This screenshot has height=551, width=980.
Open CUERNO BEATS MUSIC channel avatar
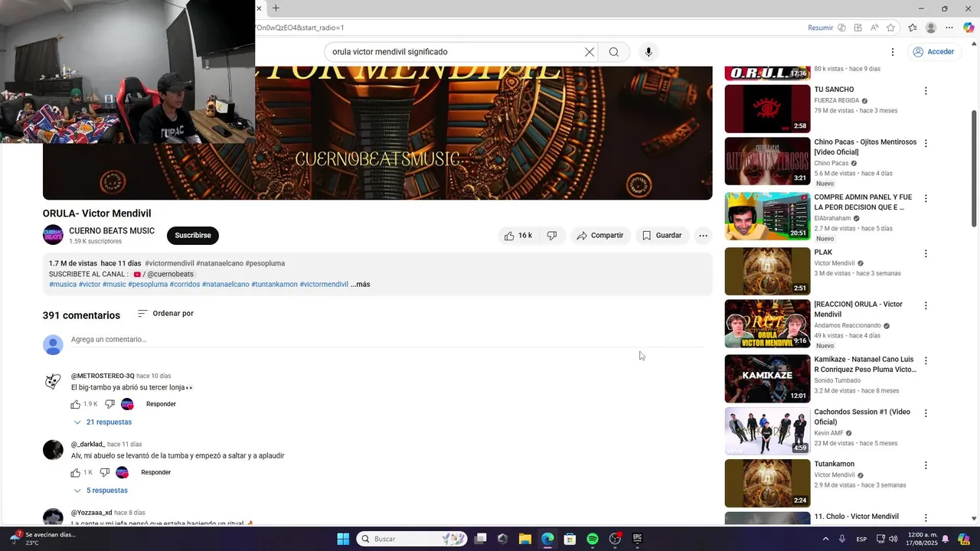[x=53, y=235]
